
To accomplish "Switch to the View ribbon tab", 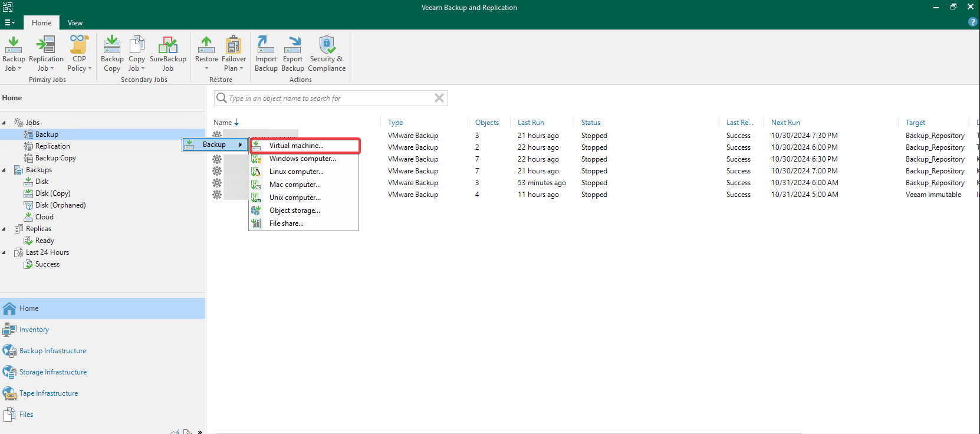I will point(75,23).
